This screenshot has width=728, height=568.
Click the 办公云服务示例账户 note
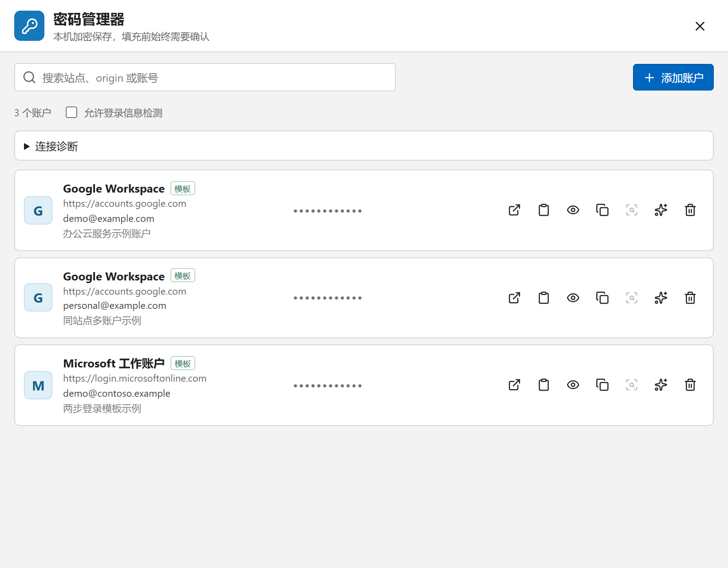pos(107,233)
